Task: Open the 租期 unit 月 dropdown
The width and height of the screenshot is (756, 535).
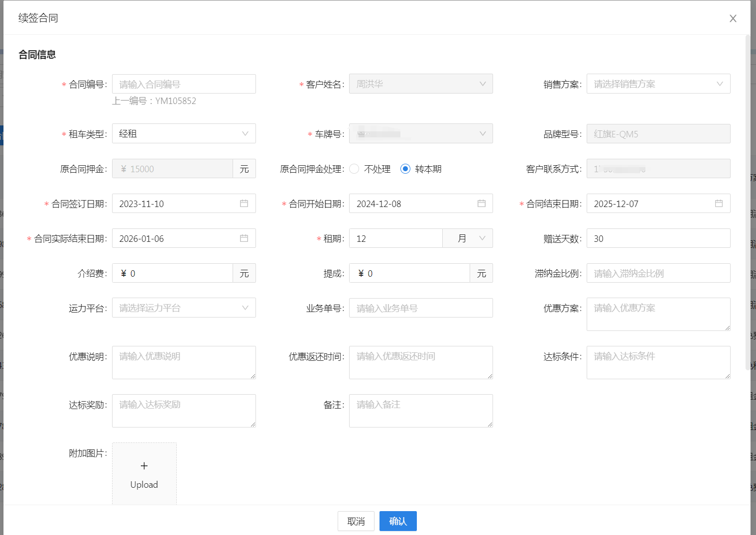Action: (x=468, y=238)
